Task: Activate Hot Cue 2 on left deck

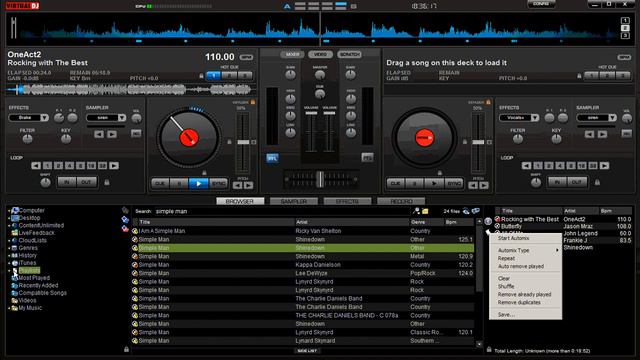Action: [x=229, y=76]
